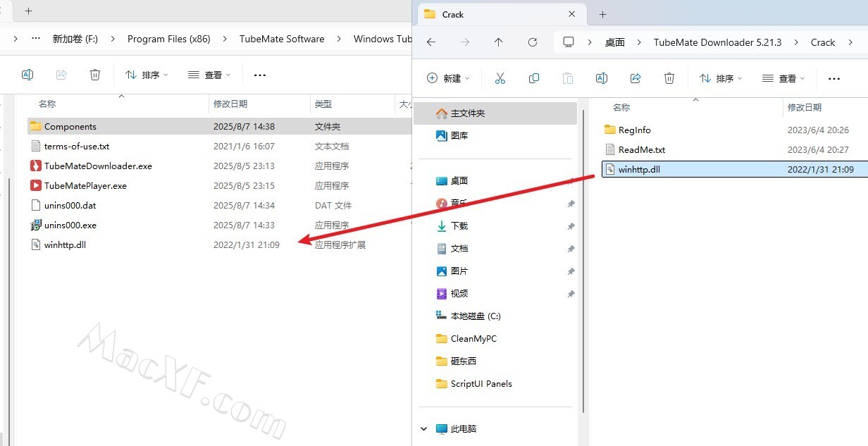Add a new tab in the TubeMate Software window
Screen dimensions: 868x446
click(x=29, y=11)
